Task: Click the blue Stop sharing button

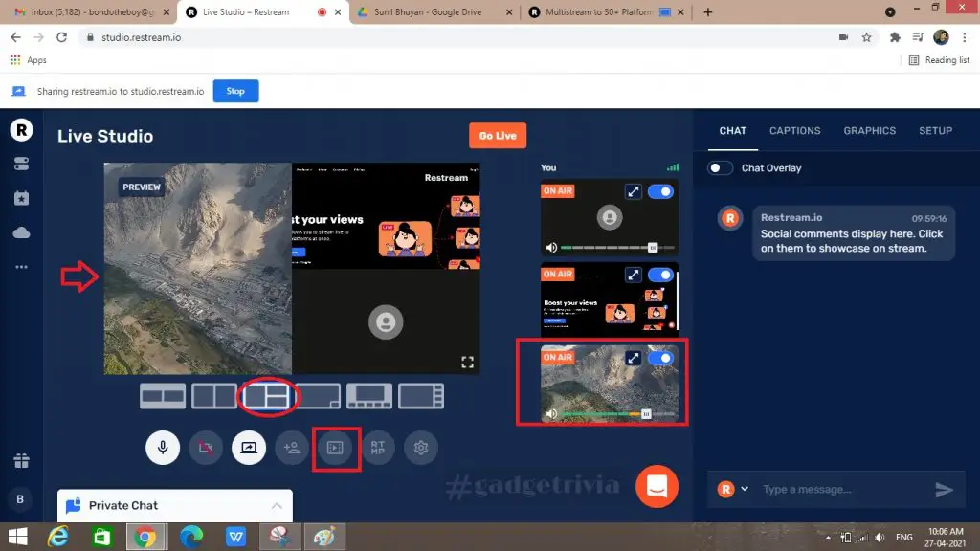Action: (x=235, y=91)
